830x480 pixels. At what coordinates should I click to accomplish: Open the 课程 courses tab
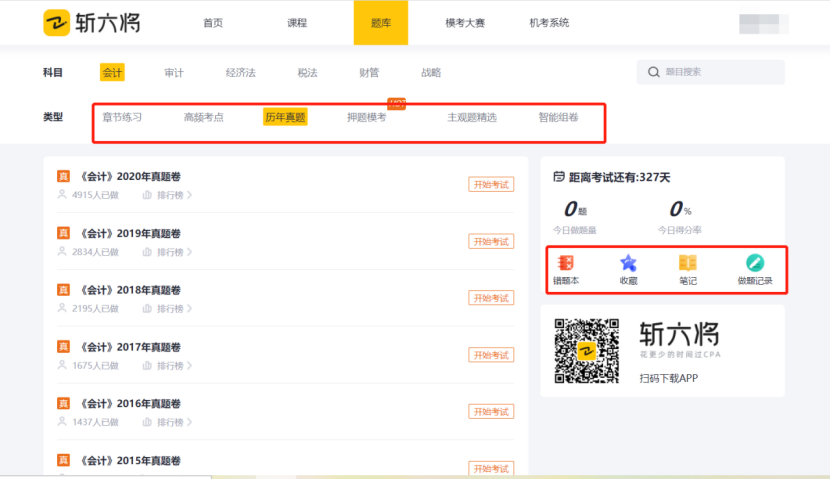pyautogui.click(x=297, y=23)
